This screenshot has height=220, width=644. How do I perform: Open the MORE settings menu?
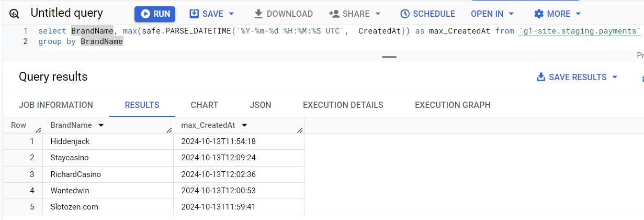click(557, 14)
